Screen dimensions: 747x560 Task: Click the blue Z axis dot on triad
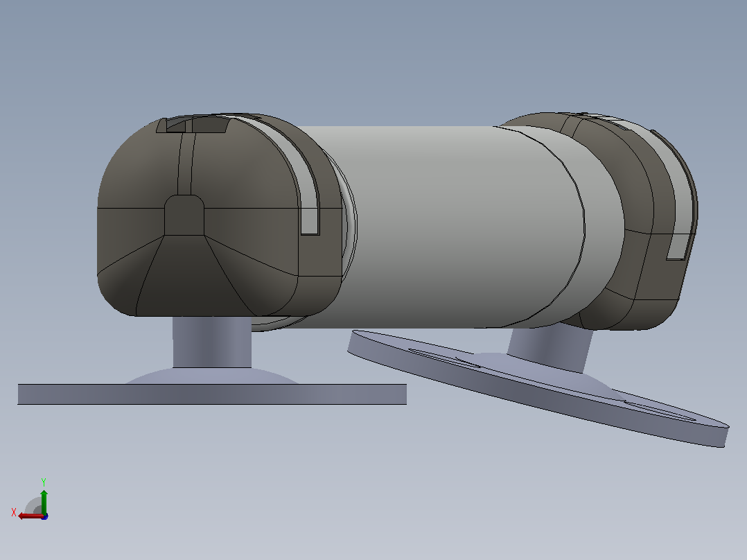tap(45, 516)
